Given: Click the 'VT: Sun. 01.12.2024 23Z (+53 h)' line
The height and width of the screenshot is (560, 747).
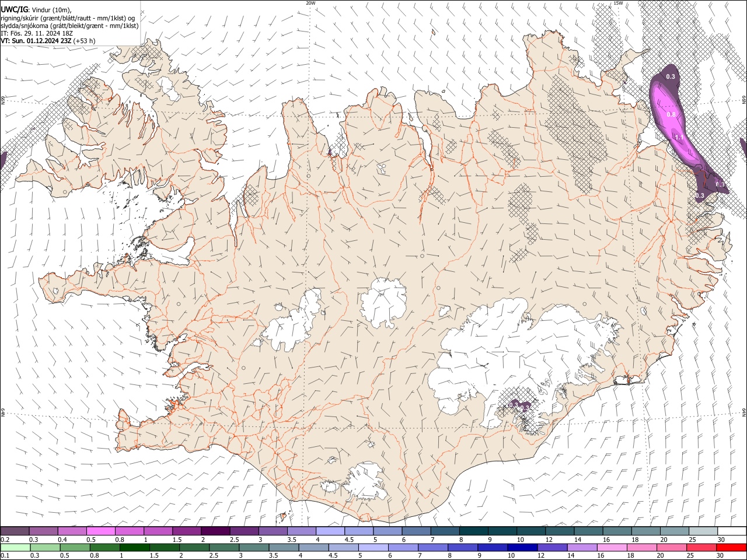Looking at the screenshot, I should point(48,41).
